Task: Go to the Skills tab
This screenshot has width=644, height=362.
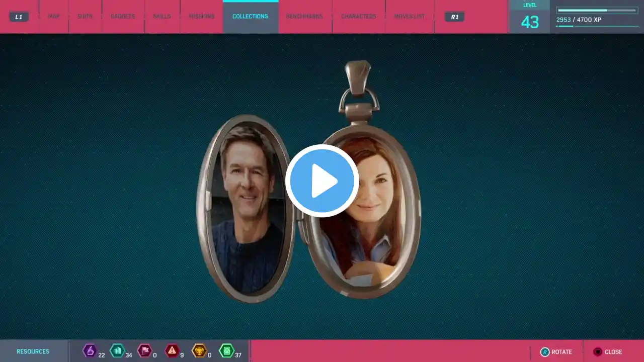Action: pos(162,17)
